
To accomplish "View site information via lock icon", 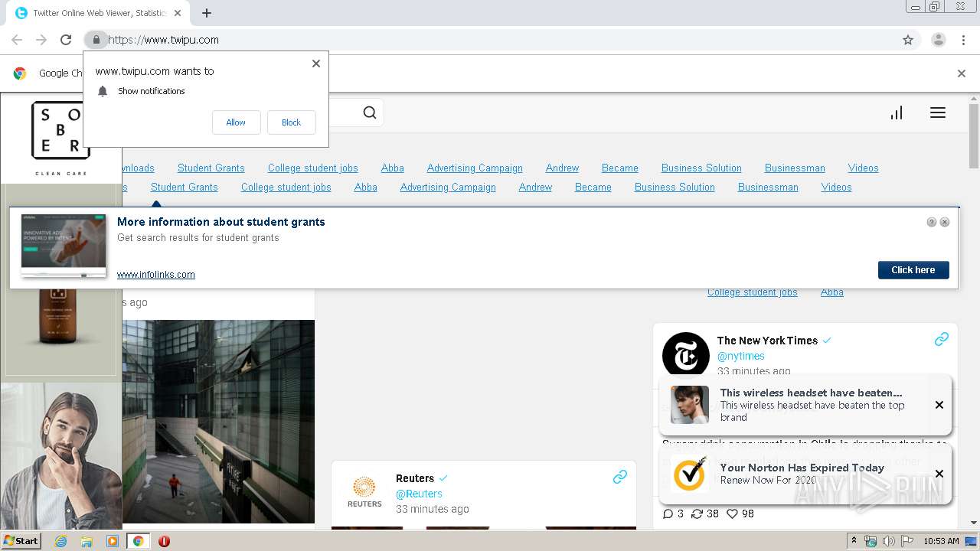I will coord(96,40).
